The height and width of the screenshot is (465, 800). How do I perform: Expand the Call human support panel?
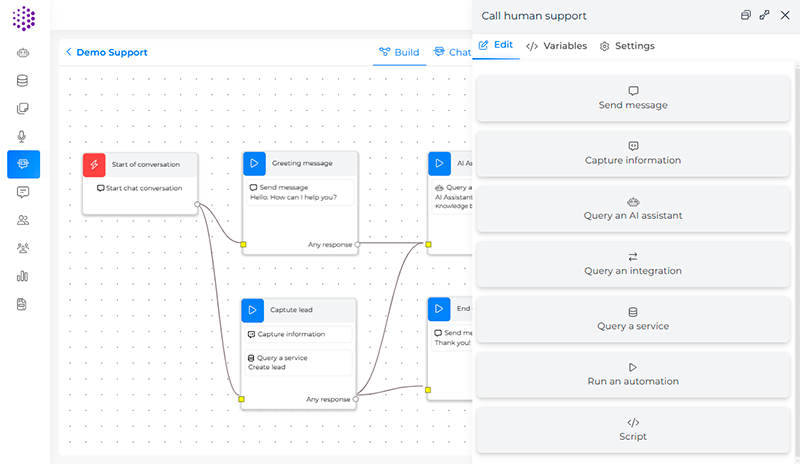[765, 15]
